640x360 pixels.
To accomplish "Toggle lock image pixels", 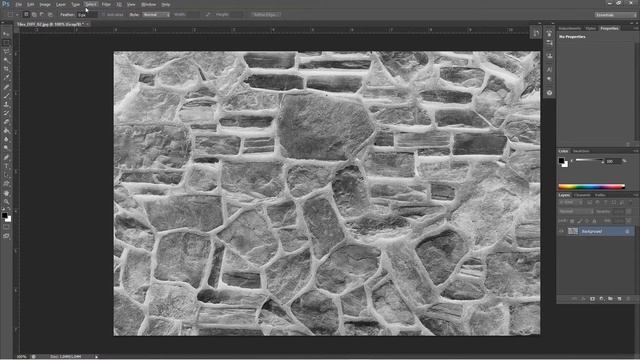I will pyautogui.click(x=580, y=221).
